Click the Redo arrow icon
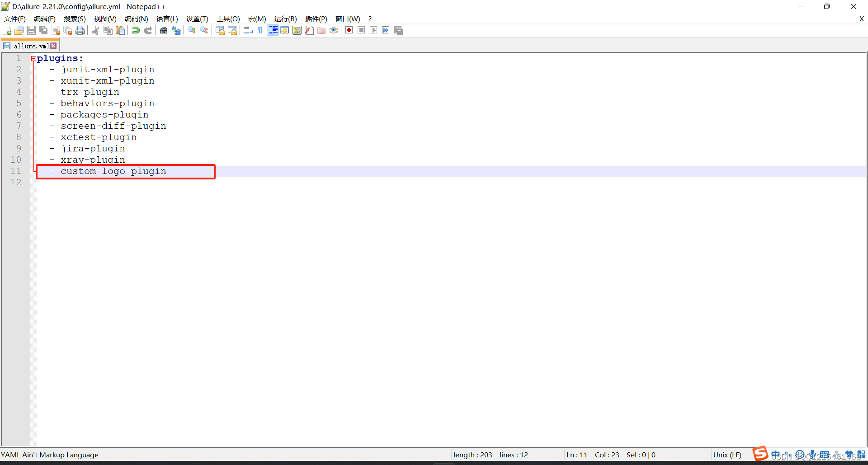868x465 pixels. click(148, 30)
